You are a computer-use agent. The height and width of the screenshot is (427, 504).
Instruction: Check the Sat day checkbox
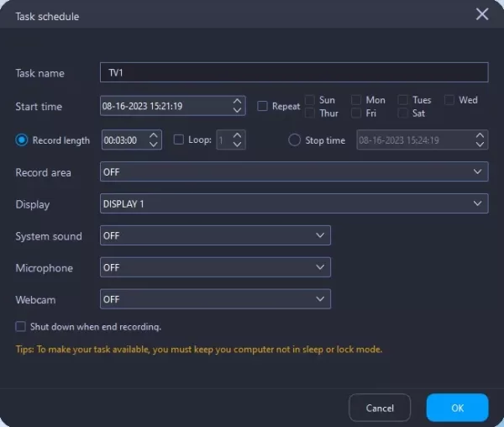click(402, 113)
